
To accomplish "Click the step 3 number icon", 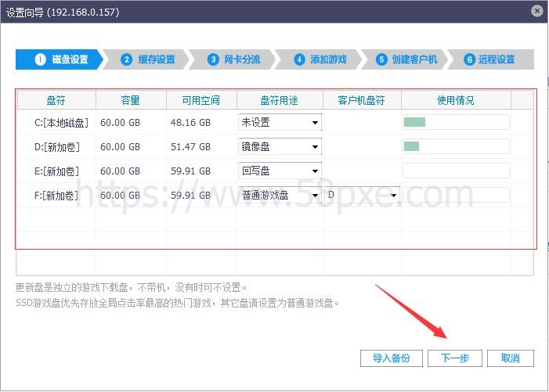I will click(213, 59).
